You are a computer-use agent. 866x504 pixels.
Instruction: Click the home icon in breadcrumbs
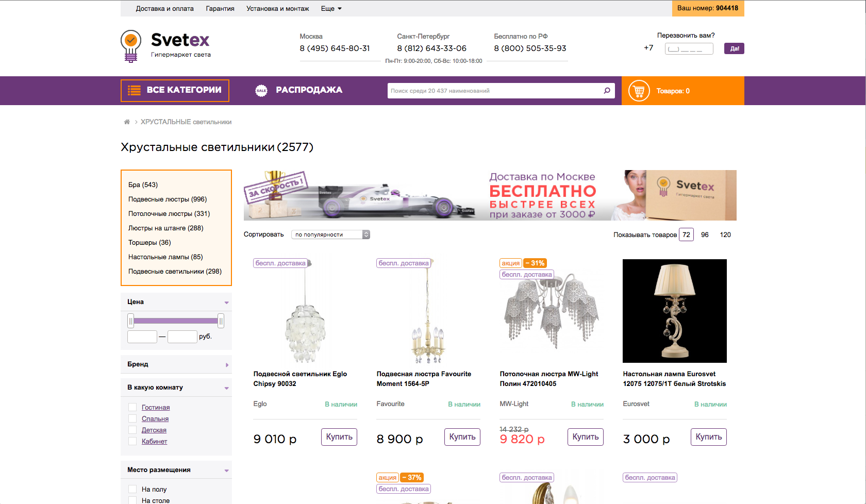click(x=127, y=122)
